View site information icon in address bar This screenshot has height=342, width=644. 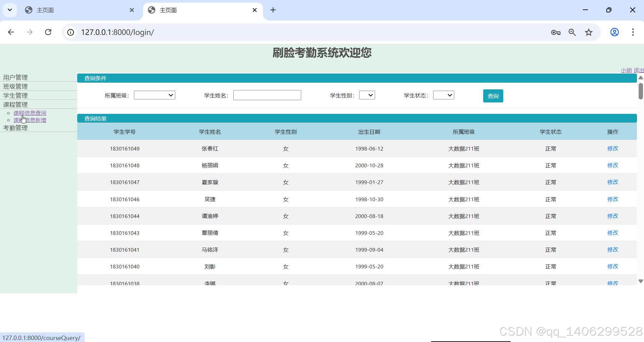[x=71, y=32]
